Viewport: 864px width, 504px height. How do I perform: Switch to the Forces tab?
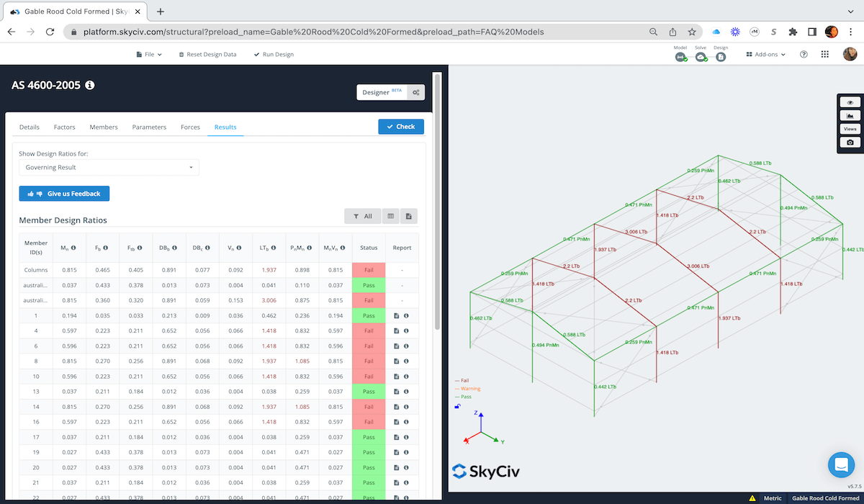coord(190,127)
